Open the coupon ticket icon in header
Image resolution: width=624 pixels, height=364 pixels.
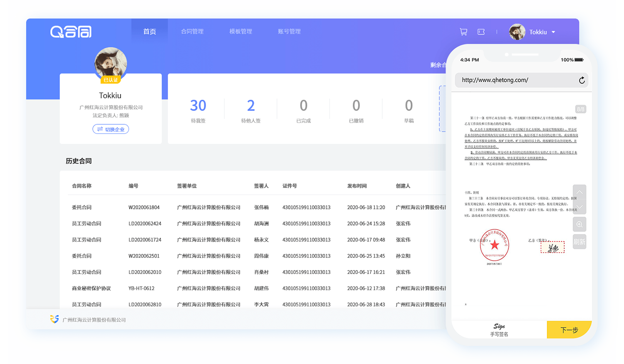point(481,32)
